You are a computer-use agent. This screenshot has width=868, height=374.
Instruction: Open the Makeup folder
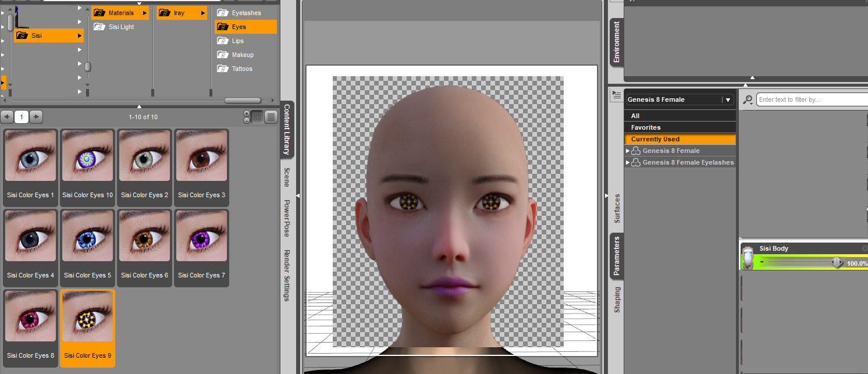(x=241, y=54)
